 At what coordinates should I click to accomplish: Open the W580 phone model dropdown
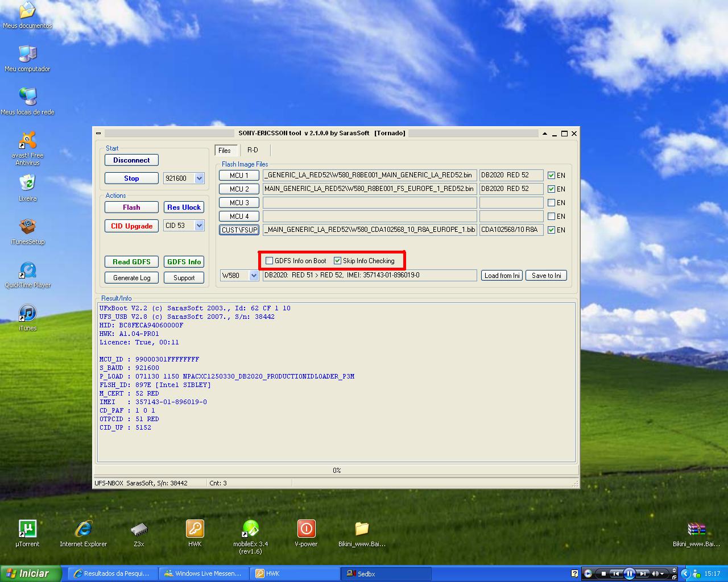point(254,276)
